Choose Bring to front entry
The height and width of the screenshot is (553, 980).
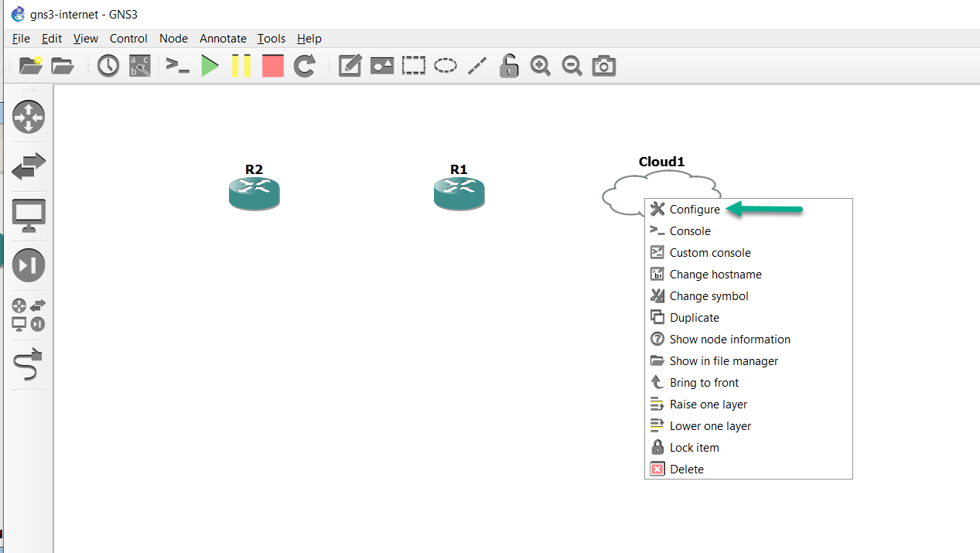pos(749,383)
